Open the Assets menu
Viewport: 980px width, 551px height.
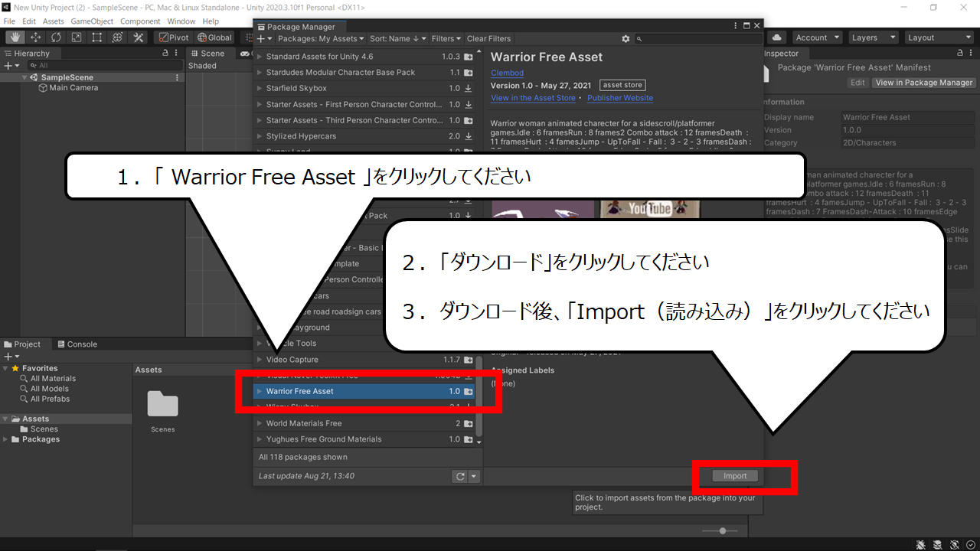coord(54,21)
